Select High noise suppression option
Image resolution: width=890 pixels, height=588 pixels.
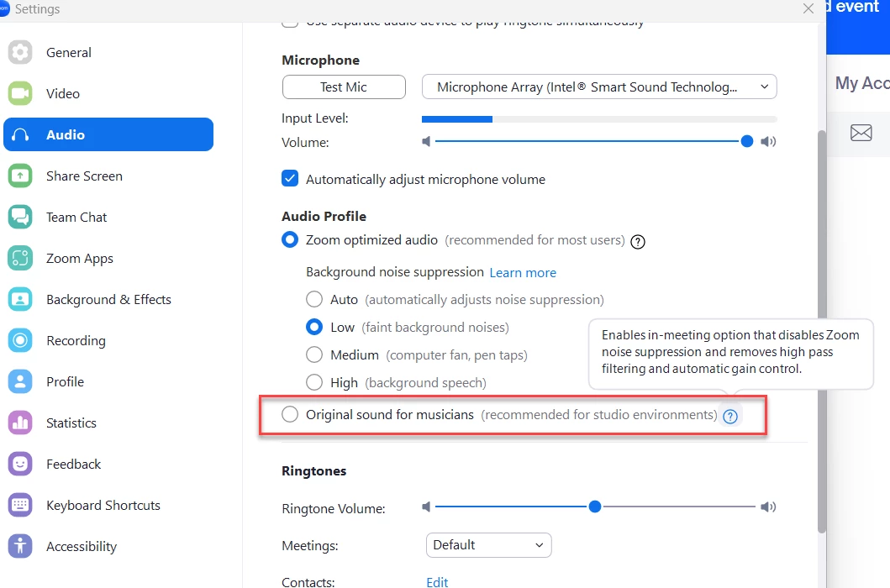(x=314, y=382)
